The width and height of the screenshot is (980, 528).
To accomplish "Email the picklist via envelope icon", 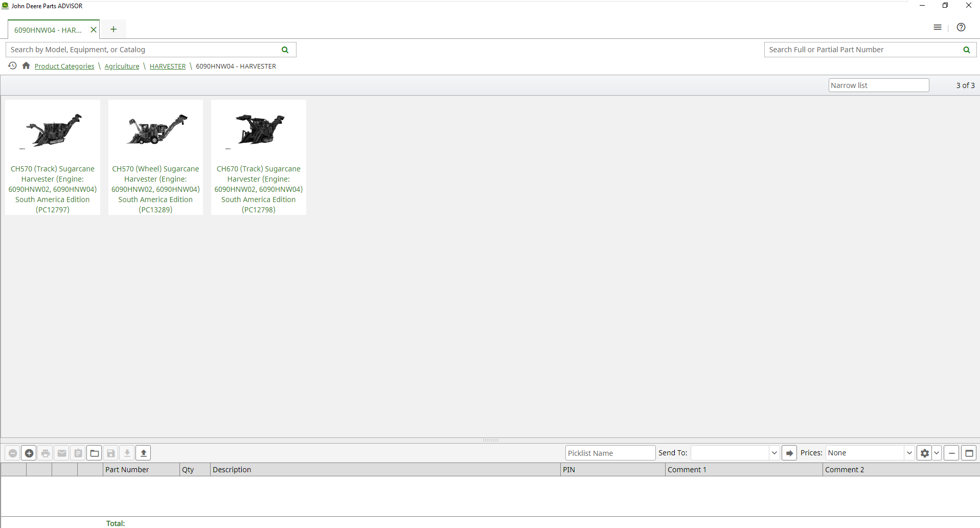I will 62,453.
